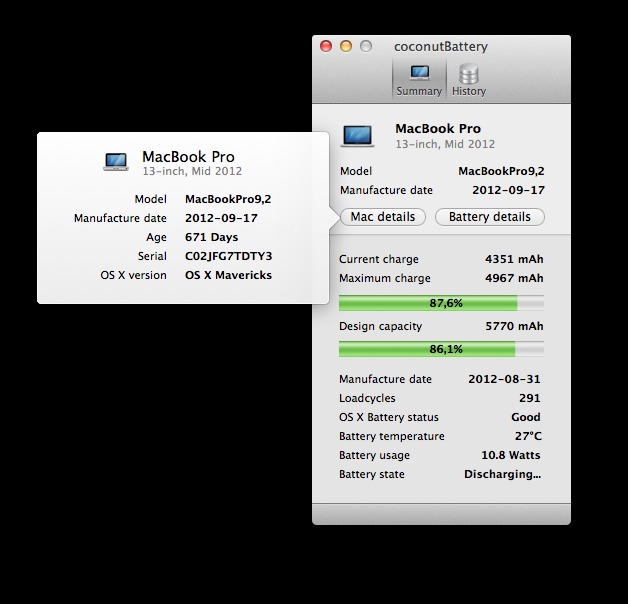Screen dimensions: 628x604
Task: Click 'MacBookPro9,2' model value in main window
Action: pos(501,171)
